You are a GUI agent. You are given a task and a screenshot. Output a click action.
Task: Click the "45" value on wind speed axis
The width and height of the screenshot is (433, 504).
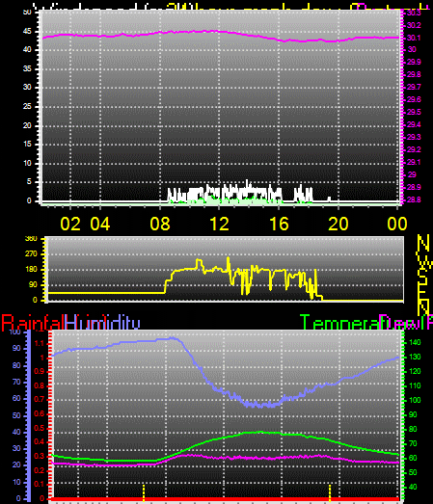click(27, 31)
